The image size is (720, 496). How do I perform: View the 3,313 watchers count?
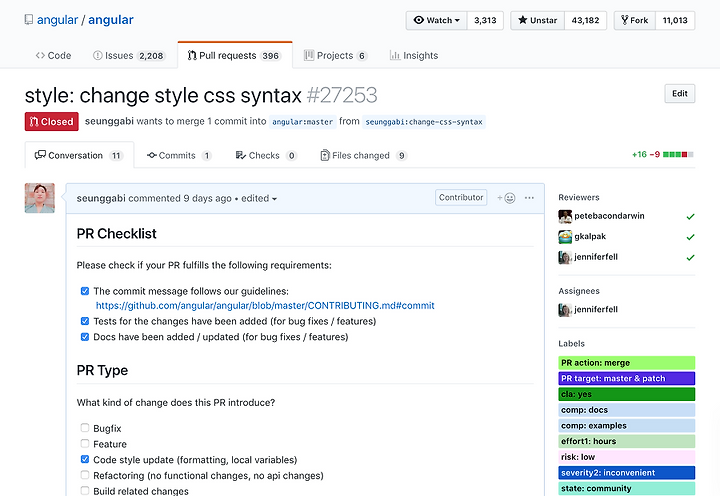(x=485, y=20)
